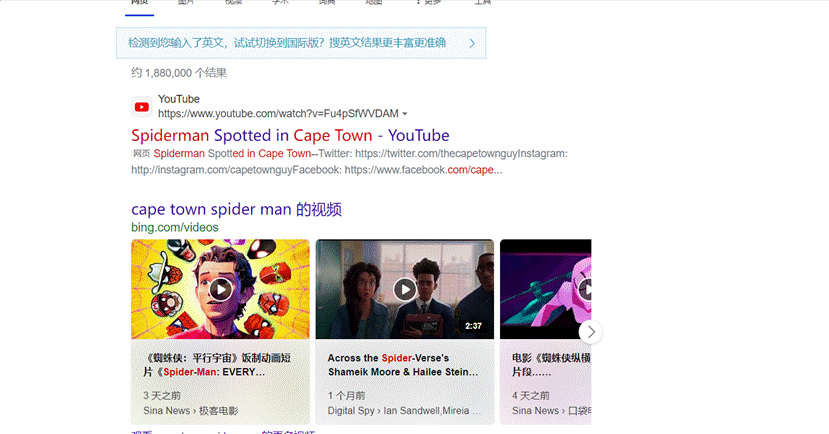
Task: Follow the bing.com/videos link
Action: coord(175,227)
